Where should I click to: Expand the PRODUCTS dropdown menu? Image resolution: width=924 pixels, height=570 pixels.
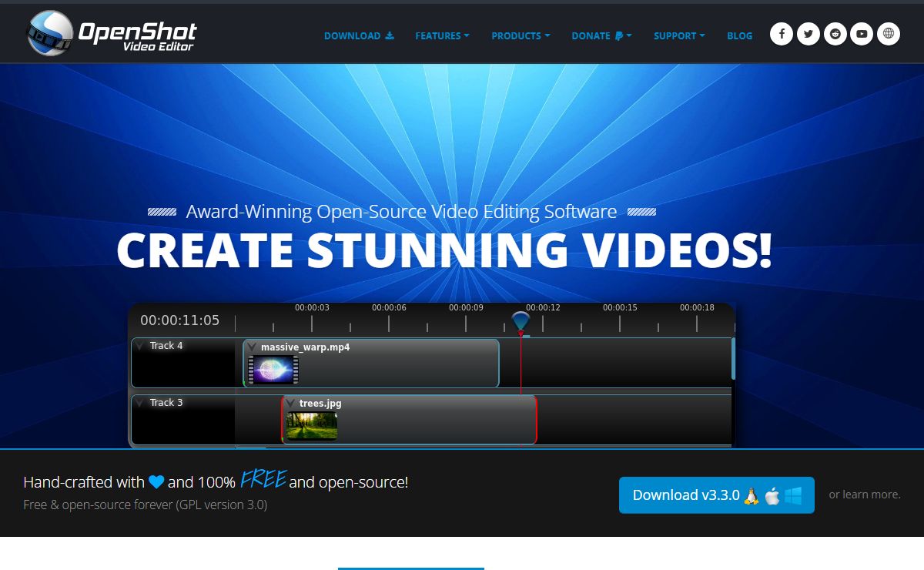pos(521,35)
